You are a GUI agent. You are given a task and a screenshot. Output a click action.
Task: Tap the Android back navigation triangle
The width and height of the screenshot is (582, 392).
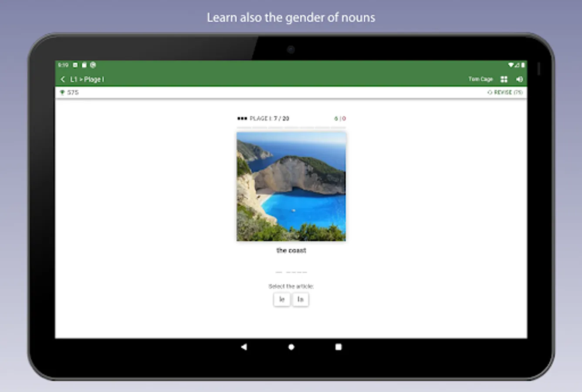(244, 347)
